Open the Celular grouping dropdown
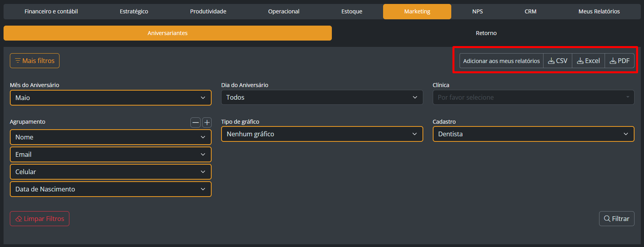The width and height of the screenshot is (644, 247). pos(111,172)
